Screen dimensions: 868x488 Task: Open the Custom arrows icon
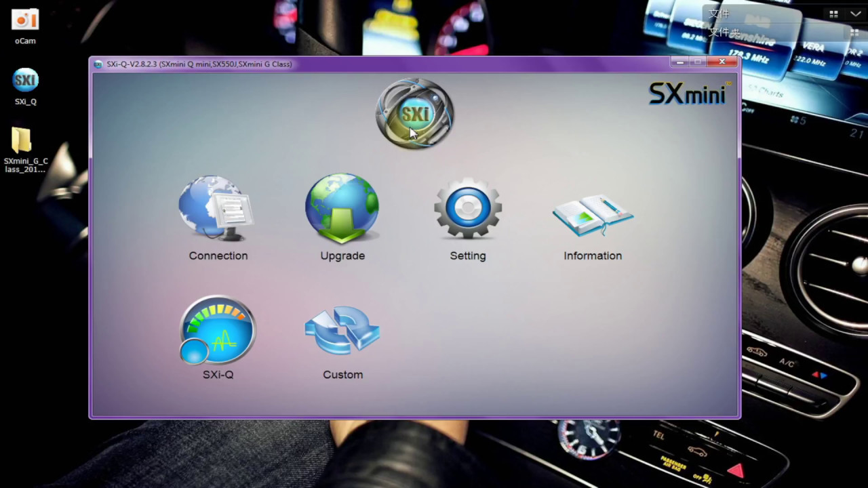342,330
